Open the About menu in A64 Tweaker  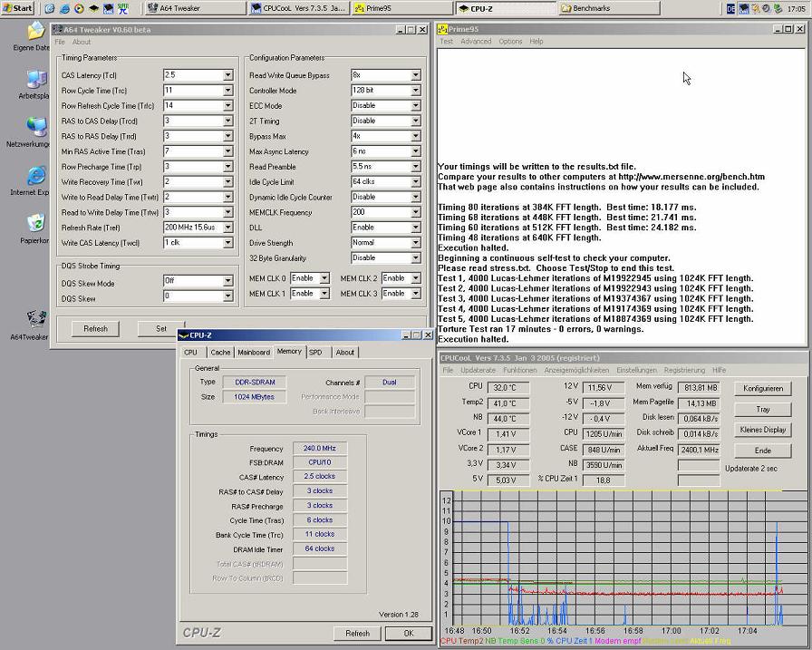tap(82, 42)
